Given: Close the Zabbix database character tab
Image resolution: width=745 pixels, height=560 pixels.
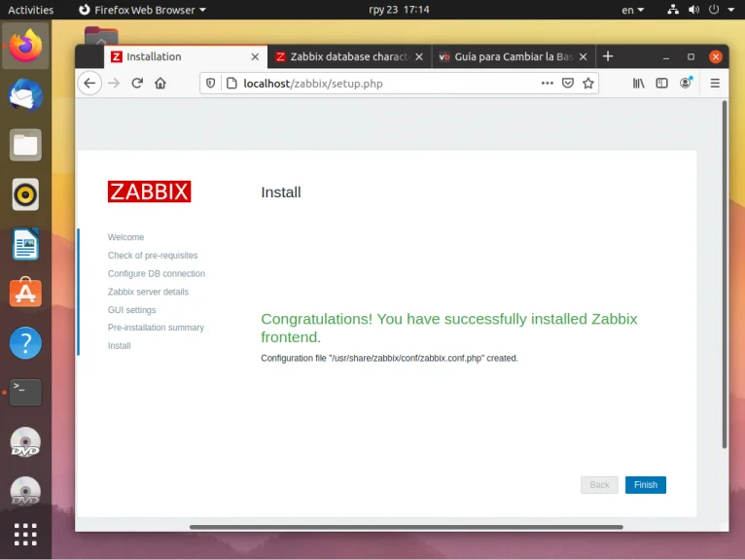Looking at the screenshot, I should click(x=419, y=57).
